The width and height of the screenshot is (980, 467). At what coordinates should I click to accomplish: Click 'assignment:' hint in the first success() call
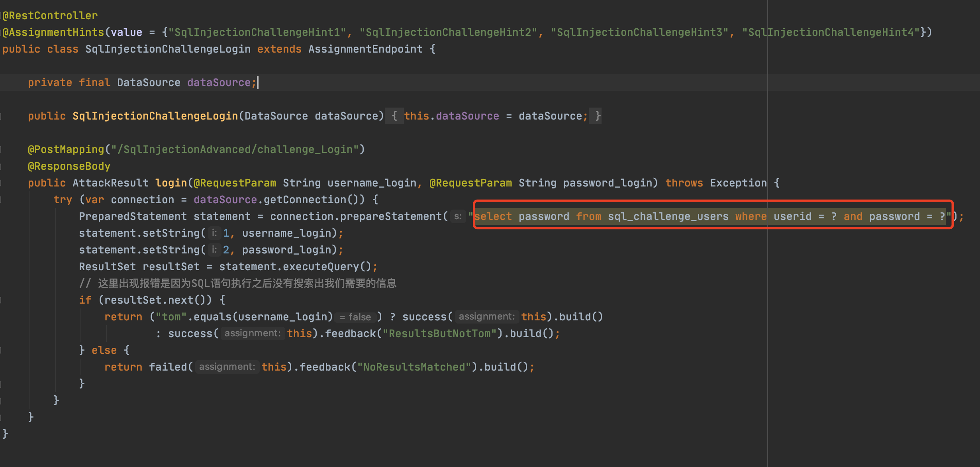click(486, 317)
